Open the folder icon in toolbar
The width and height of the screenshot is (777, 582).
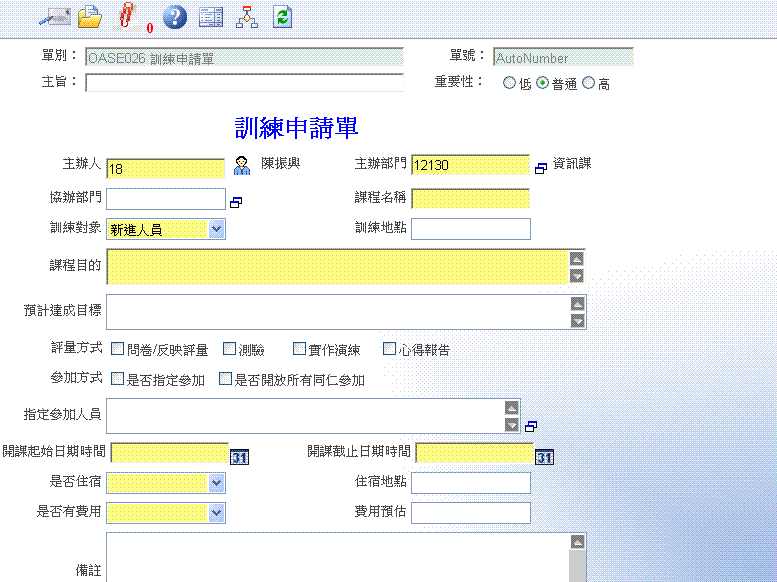[90, 16]
